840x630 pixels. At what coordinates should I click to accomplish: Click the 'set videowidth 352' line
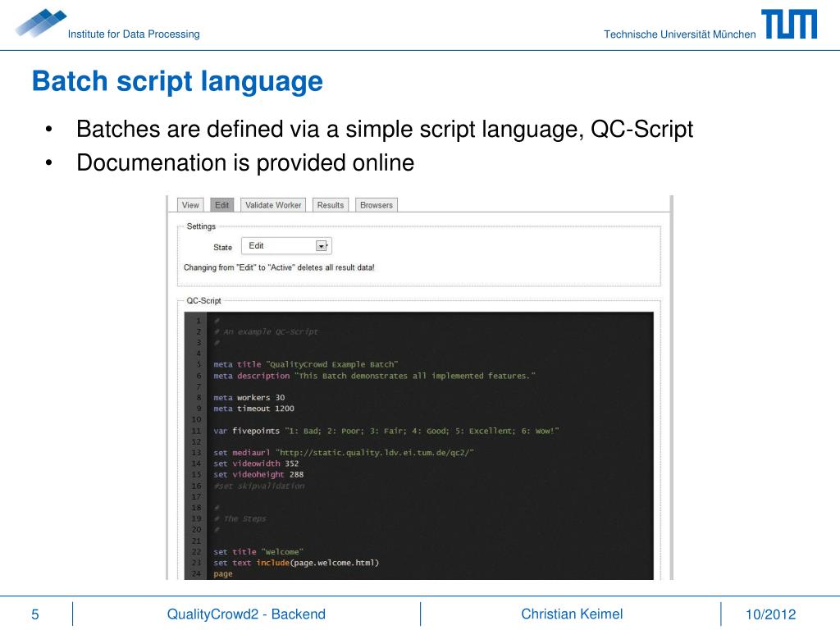click(x=256, y=463)
